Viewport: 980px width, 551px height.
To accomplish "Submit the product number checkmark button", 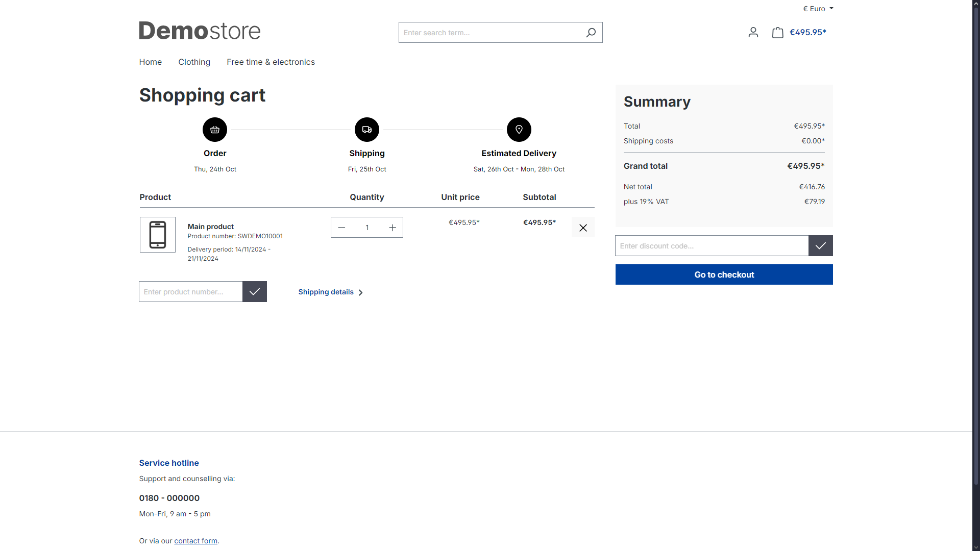I will point(255,292).
